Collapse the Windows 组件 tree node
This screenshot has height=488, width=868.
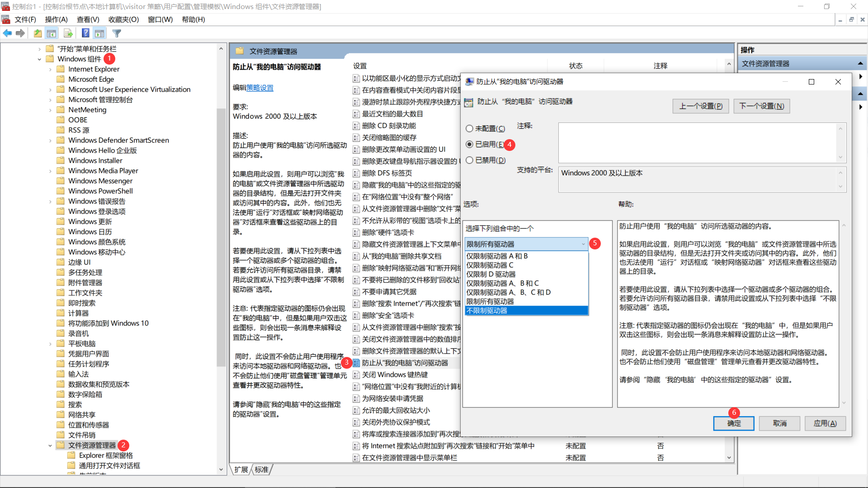click(39, 59)
